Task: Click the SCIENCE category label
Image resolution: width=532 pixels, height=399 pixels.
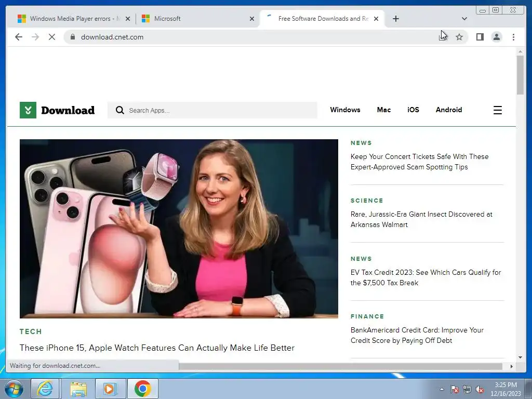Action: 367,201
